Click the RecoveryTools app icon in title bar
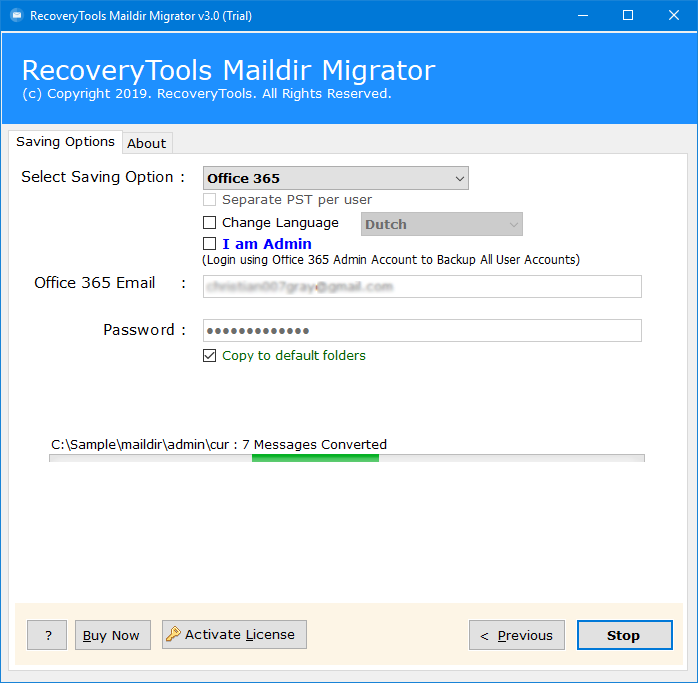This screenshot has height=683, width=698. [16, 16]
